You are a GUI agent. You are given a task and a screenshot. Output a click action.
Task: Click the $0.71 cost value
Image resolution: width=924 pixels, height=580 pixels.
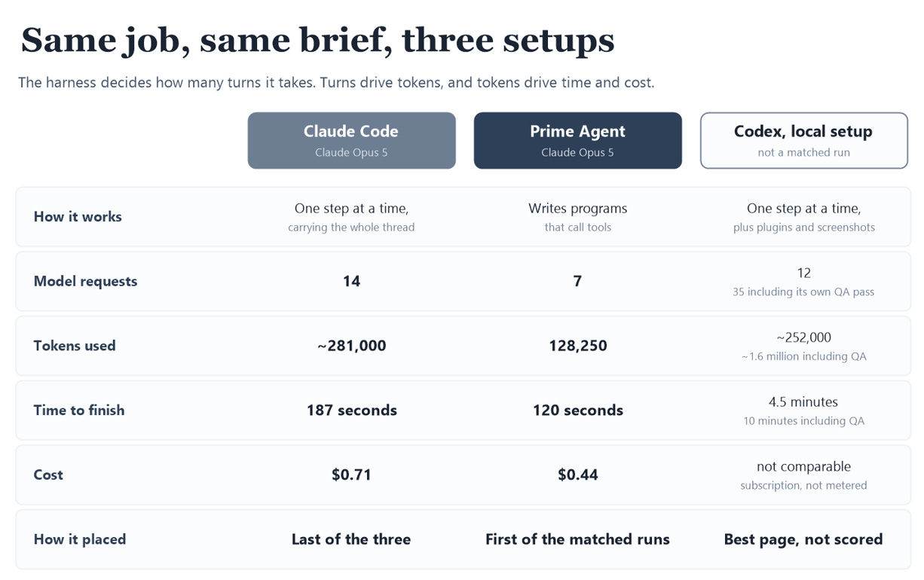coord(351,475)
